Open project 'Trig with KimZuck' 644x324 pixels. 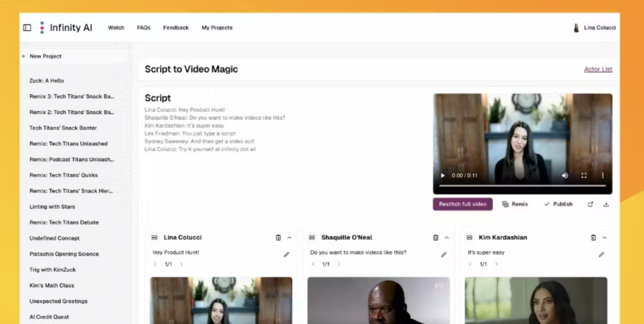click(x=52, y=270)
